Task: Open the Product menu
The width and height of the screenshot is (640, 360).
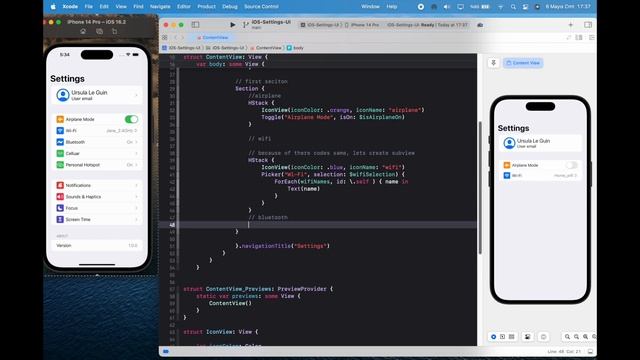Action: pos(206,7)
